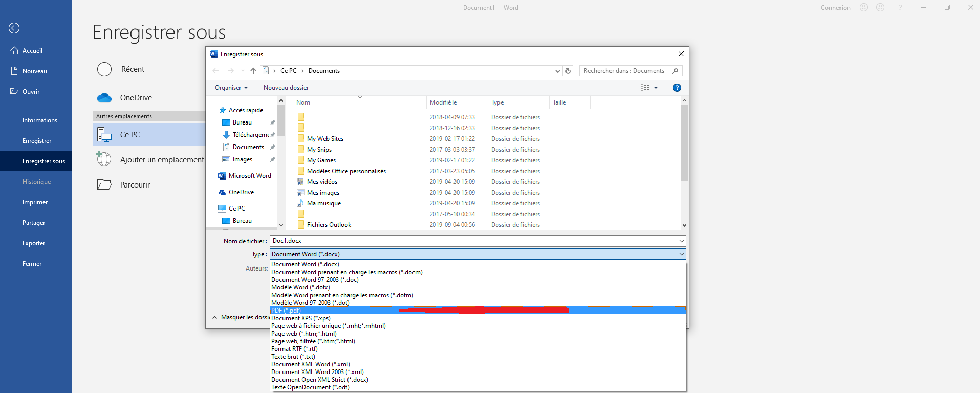This screenshot has width=980, height=393.
Task: Click the Parcourir folder icon
Action: (104, 184)
